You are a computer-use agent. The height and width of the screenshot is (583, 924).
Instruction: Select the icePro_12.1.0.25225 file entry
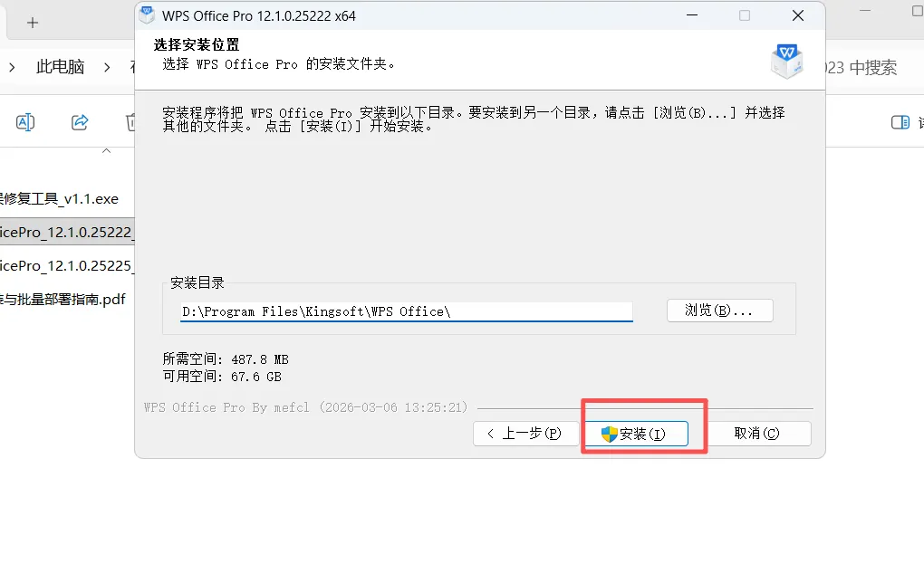tap(65, 265)
